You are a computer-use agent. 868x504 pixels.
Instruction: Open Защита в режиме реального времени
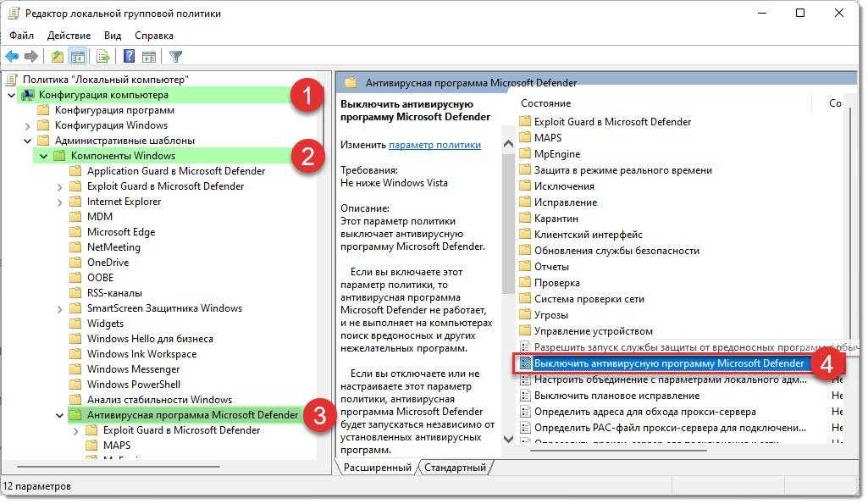[x=622, y=170]
